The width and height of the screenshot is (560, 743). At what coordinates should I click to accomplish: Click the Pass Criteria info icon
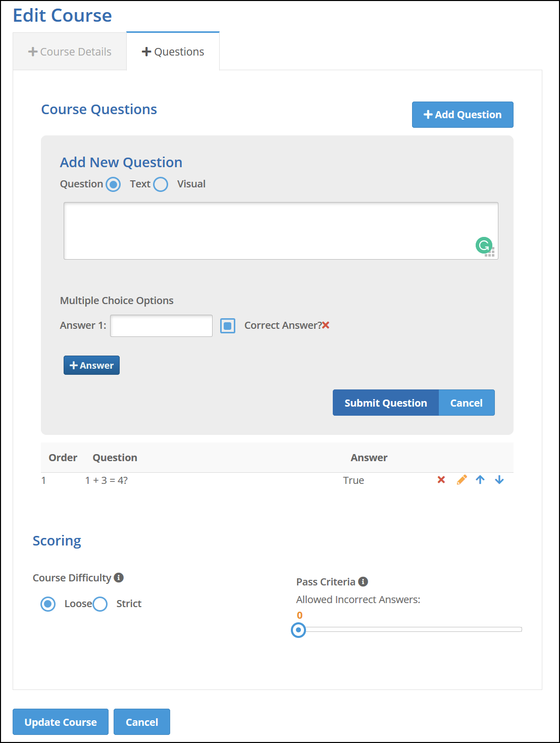tap(363, 581)
